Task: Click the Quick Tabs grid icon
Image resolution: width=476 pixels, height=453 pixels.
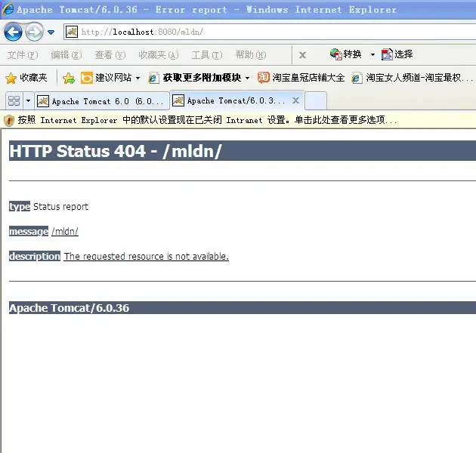Action: [x=14, y=100]
